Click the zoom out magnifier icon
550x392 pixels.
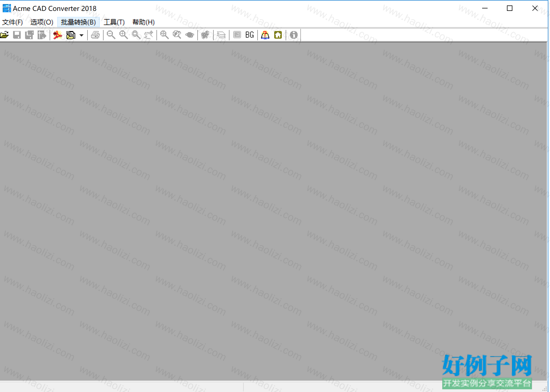[x=111, y=35]
